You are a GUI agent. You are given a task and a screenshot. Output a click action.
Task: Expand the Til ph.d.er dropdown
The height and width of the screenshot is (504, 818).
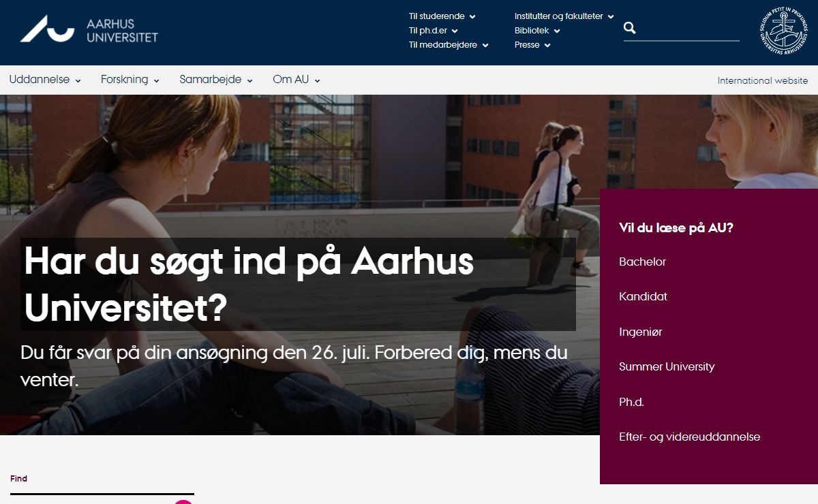pos(433,31)
